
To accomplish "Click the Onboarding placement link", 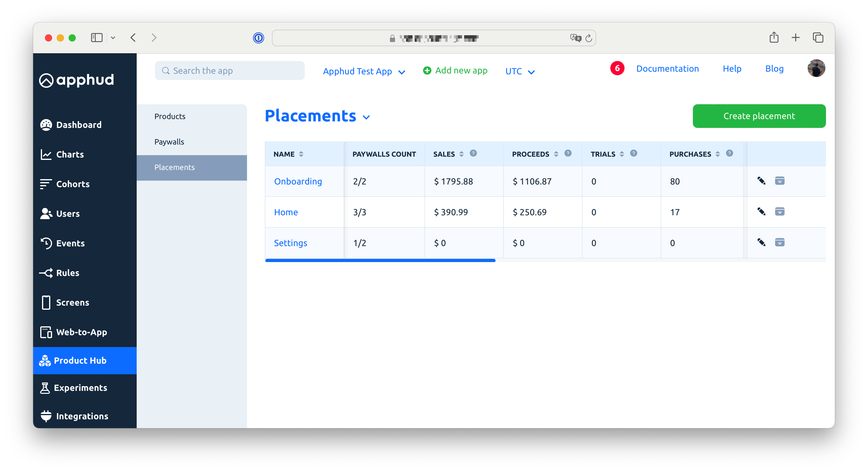I will pos(298,181).
